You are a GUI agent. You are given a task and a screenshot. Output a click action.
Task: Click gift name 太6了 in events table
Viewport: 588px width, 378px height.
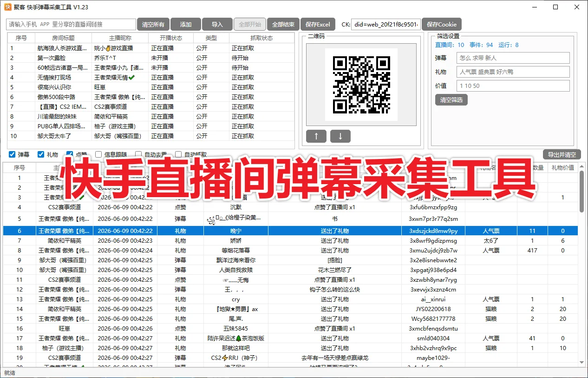491,240
